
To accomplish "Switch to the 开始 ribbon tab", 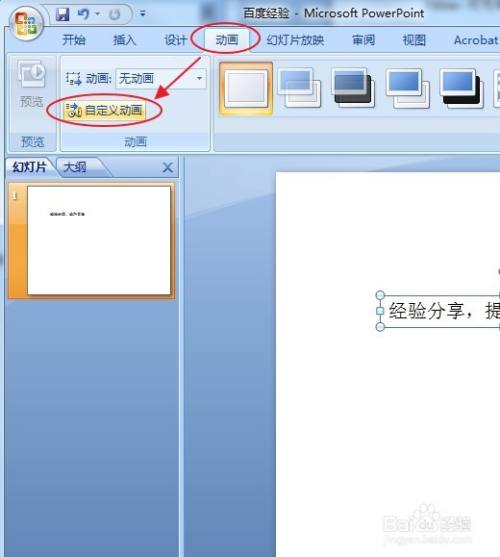I will [x=74, y=40].
